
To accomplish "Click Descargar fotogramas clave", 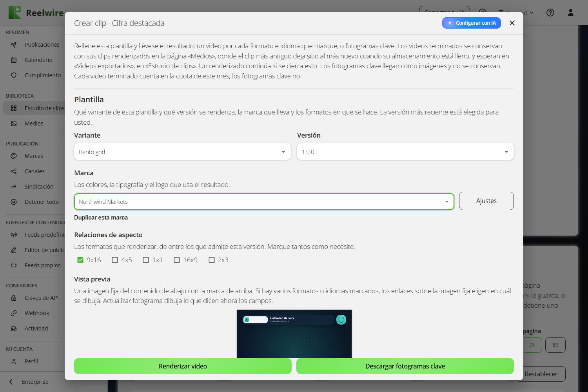I will pos(405,366).
